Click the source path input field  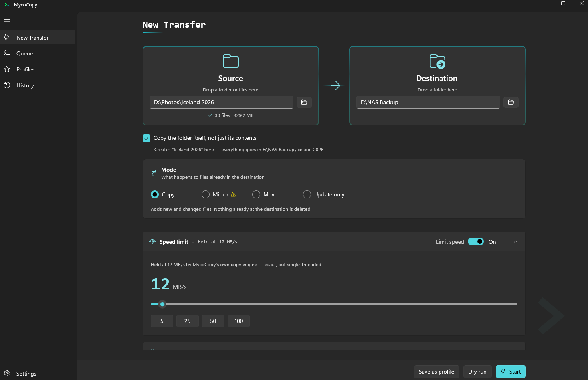222,102
